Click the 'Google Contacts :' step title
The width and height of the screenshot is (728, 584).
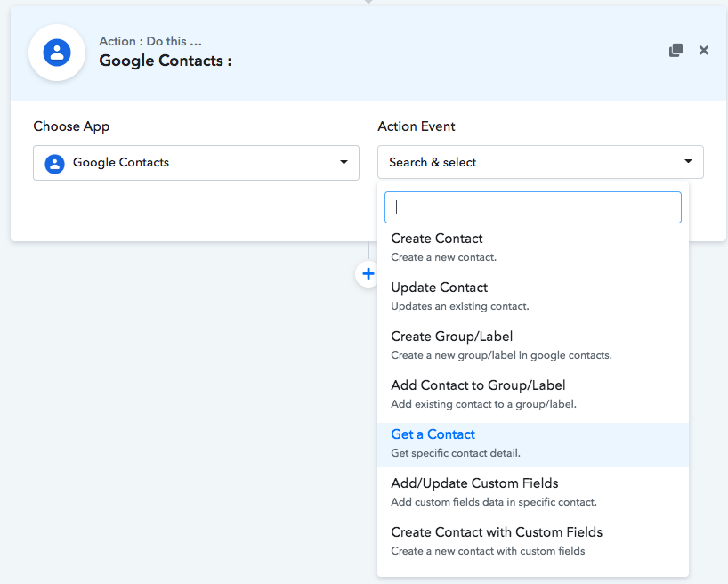pos(166,61)
